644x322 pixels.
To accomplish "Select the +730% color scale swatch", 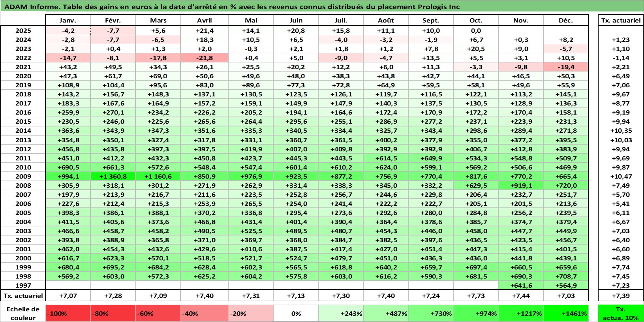I will (431, 313).
